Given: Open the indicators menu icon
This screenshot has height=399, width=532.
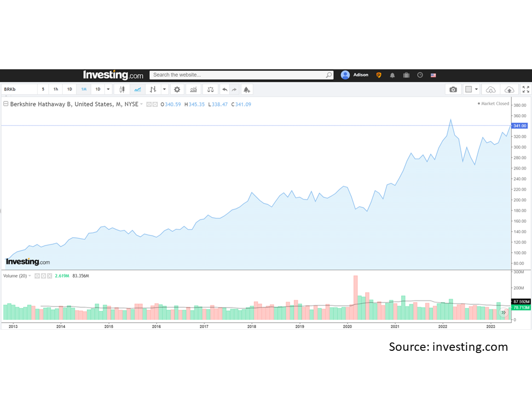Looking at the screenshot, I should [193, 90].
